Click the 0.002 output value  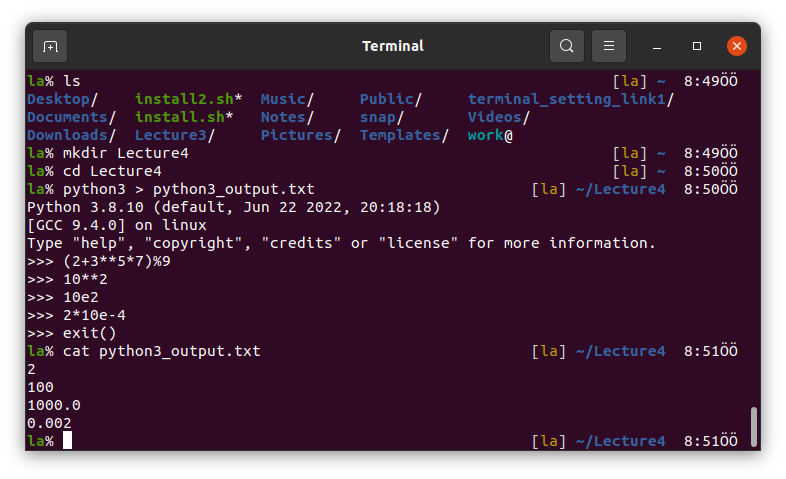click(49, 423)
